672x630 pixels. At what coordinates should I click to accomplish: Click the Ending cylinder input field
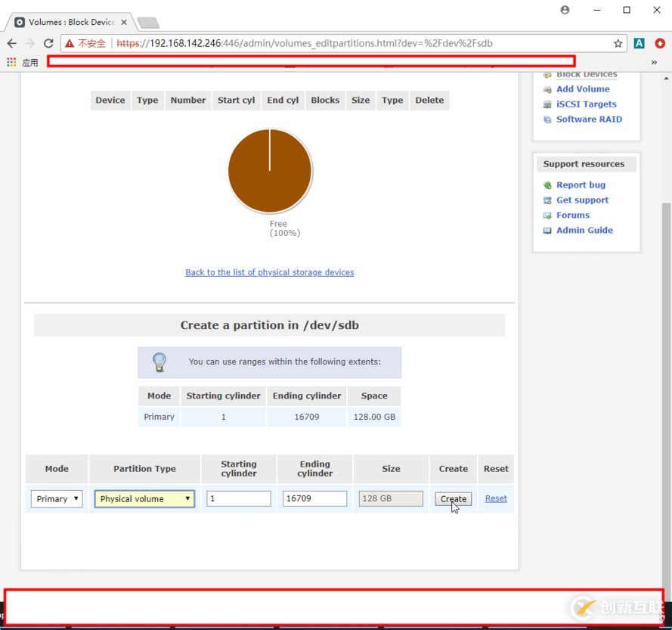coord(314,498)
